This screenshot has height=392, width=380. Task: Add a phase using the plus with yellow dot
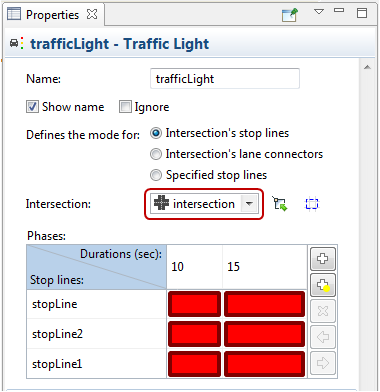pos(323,285)
